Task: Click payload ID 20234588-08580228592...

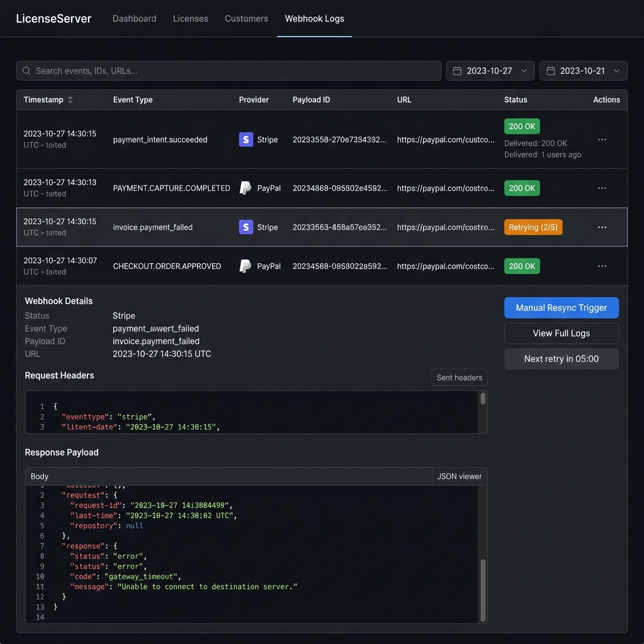Action: tap(340, 266)
